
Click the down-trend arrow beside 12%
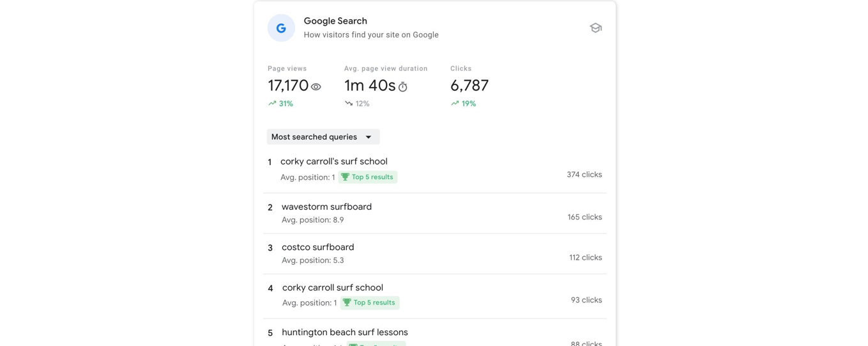click(x=349, y=104)
